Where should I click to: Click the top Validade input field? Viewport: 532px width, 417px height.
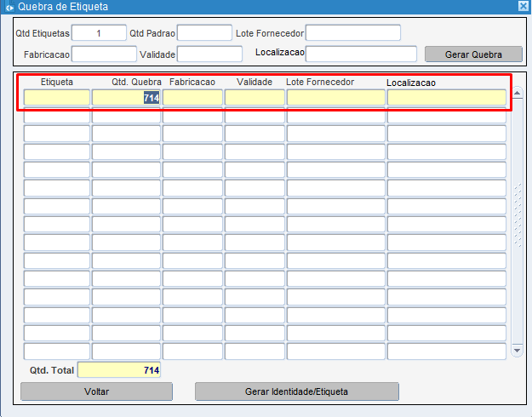click(209, 54)
